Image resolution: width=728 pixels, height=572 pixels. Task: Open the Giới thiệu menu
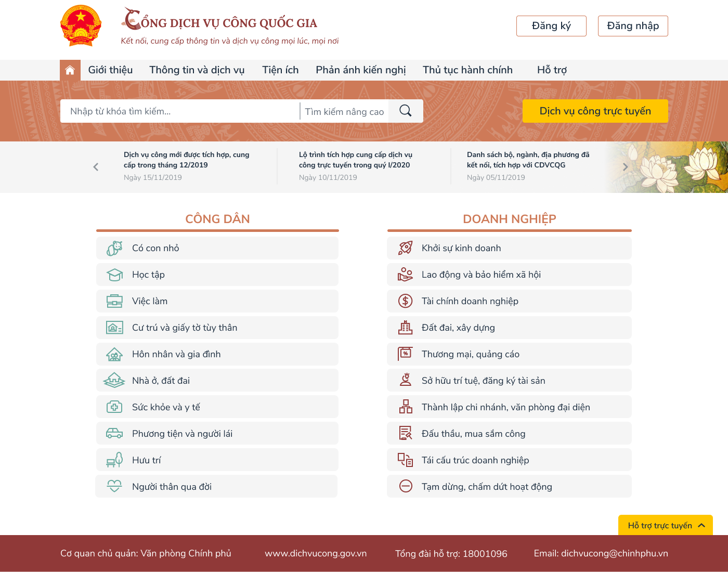110,70
